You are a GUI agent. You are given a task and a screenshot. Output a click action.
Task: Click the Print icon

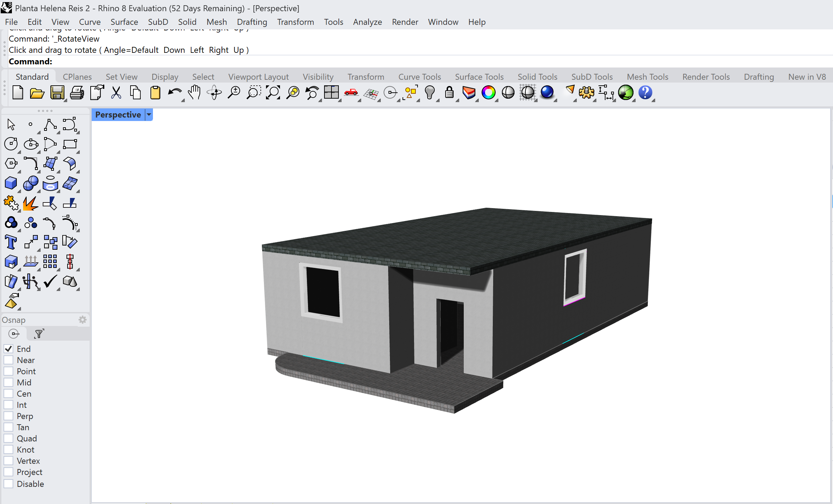click(x=77, y=93)
